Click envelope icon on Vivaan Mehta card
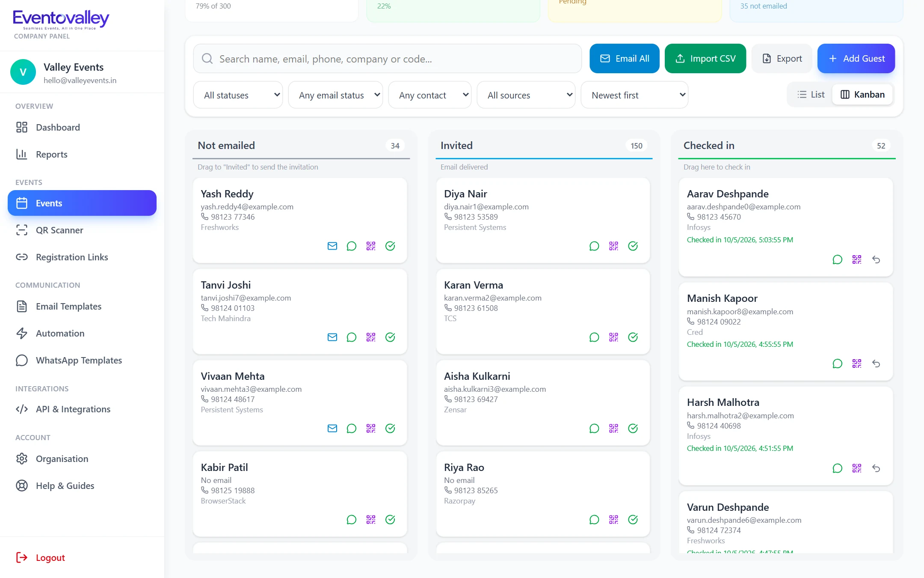 click(332, 428)
